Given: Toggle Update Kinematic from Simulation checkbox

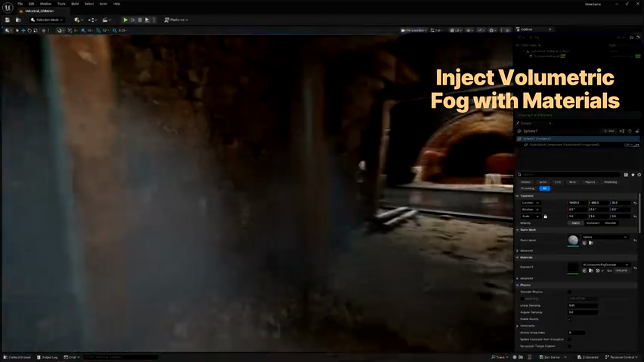Looking at the screenshot, I should [x=570, y=339].
